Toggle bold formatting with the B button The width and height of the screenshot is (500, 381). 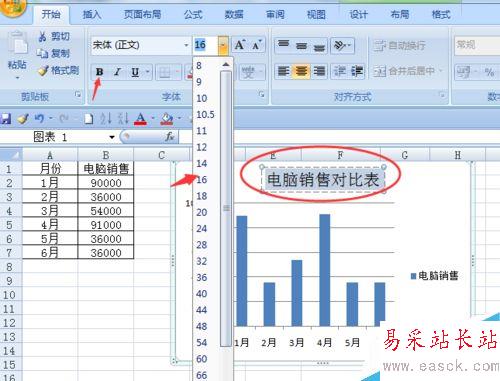pyautogui.click(x=99, y=72)
